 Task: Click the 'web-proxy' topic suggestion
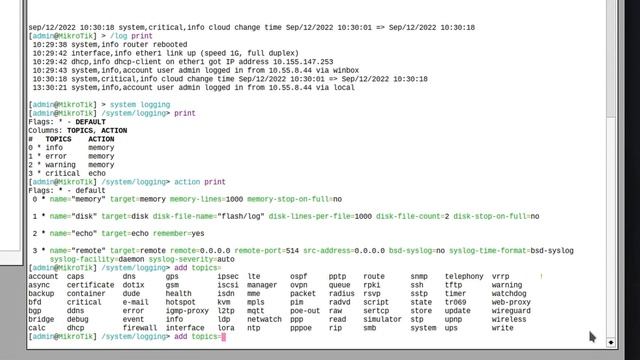[511, 302]
